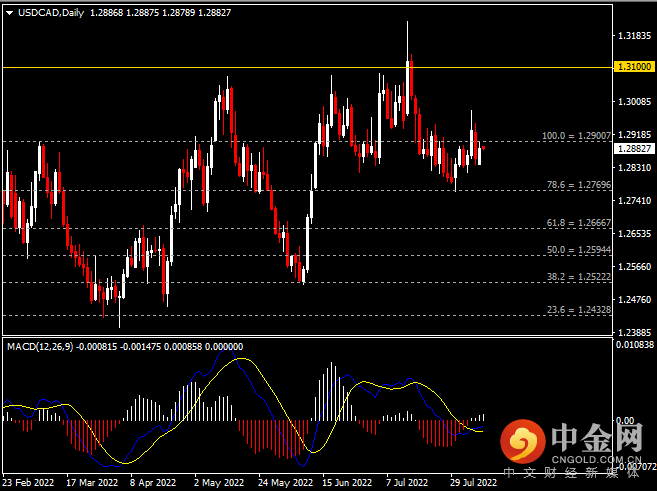The height and width of the screenshot is (491, 657).
Task: Click the date label 29 Jul 2022
Action: tap(474, 483)
